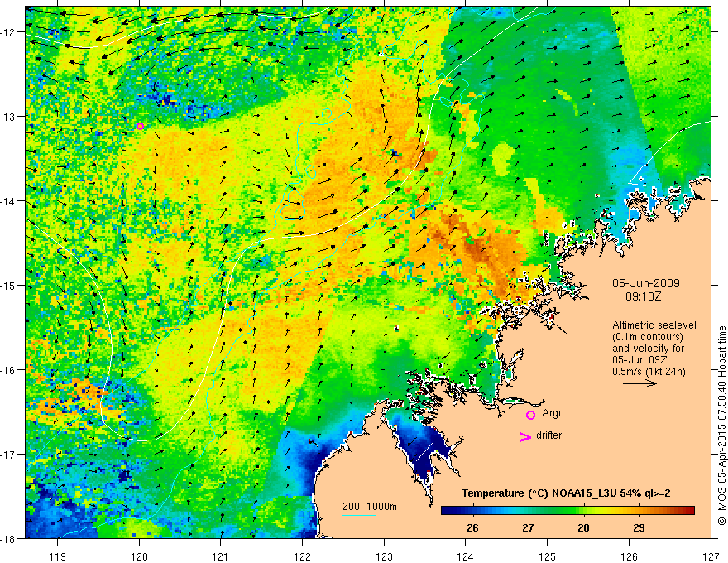Click the magenta Argo float circle near 120°E
The width and height of the screenshot is (728, 563).
(140, 127)
